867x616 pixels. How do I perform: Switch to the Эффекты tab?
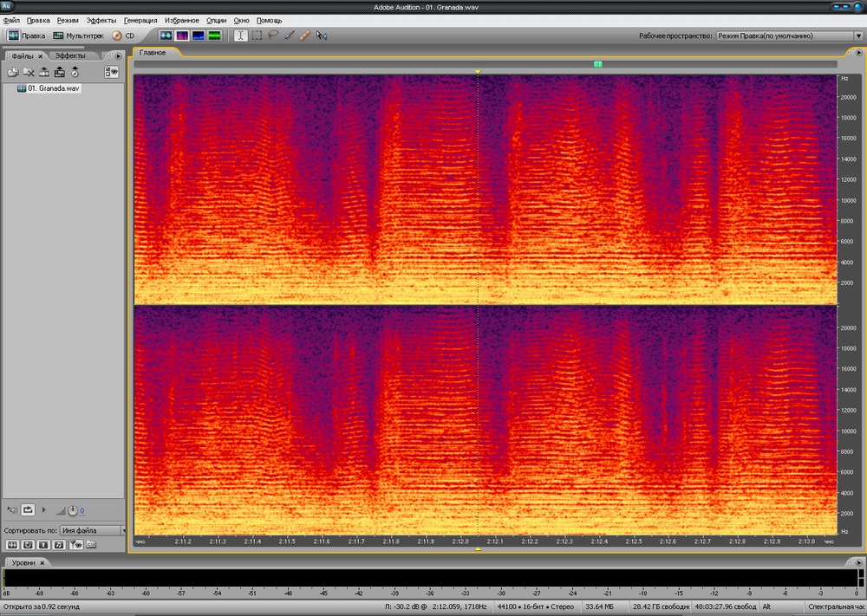tap(70, 55)
